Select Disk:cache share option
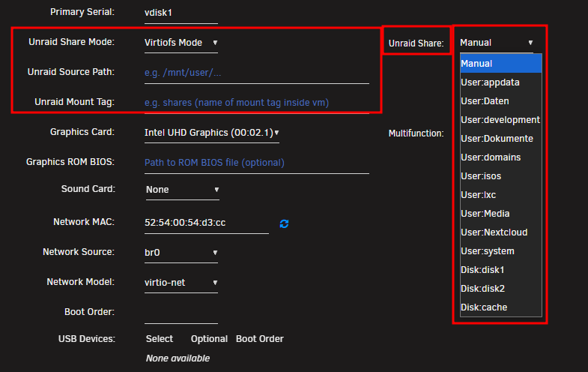The width and height of the screenshot is (588, 372). point(500,307)
